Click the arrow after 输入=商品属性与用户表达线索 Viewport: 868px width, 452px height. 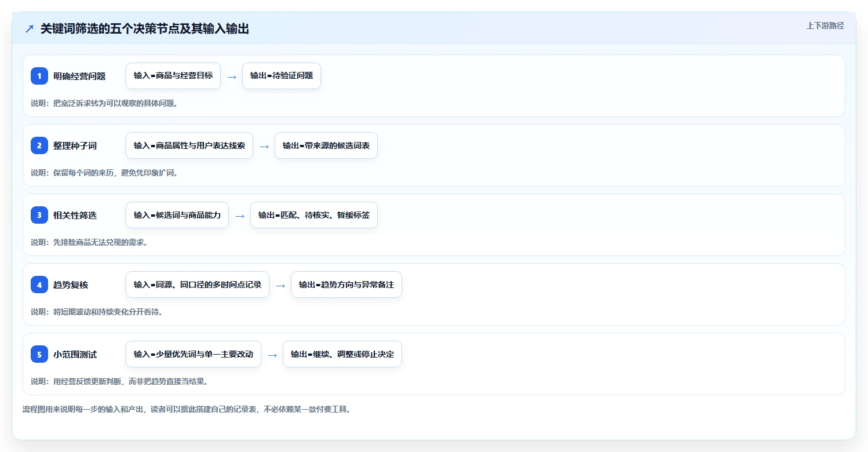point(264,146)
